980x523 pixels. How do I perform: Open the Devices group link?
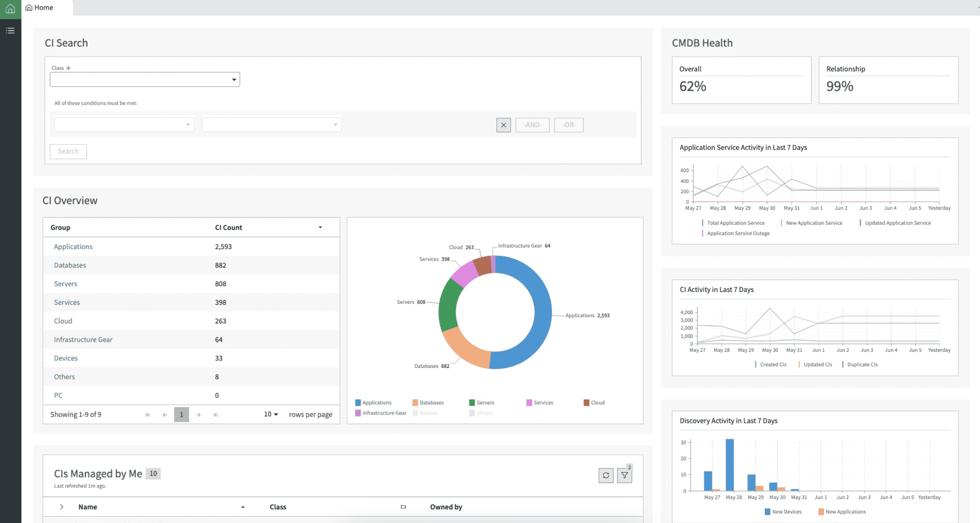[66, 358]
